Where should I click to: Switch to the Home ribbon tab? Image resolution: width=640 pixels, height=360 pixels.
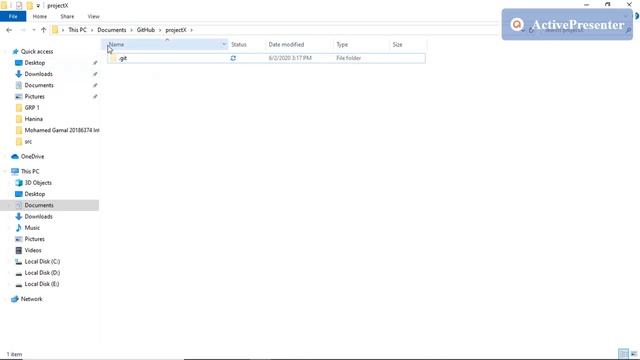[40, 16]
